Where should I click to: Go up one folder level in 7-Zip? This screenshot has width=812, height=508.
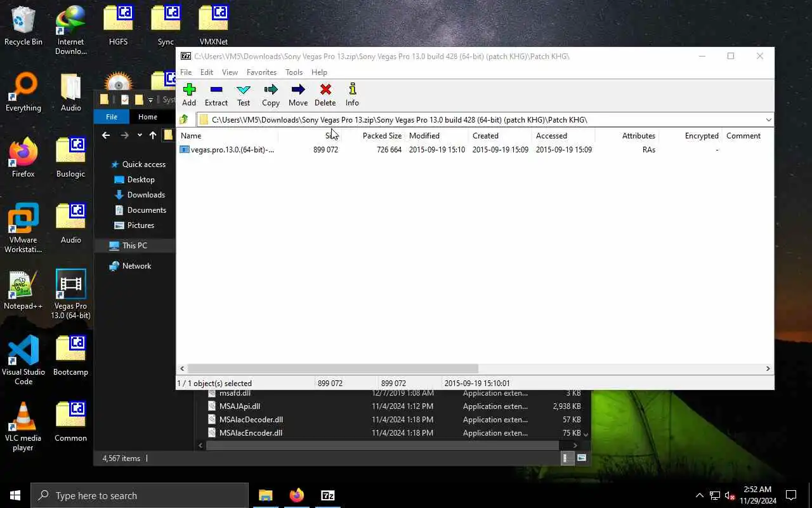pyautogui.click(x=184, y=119)
